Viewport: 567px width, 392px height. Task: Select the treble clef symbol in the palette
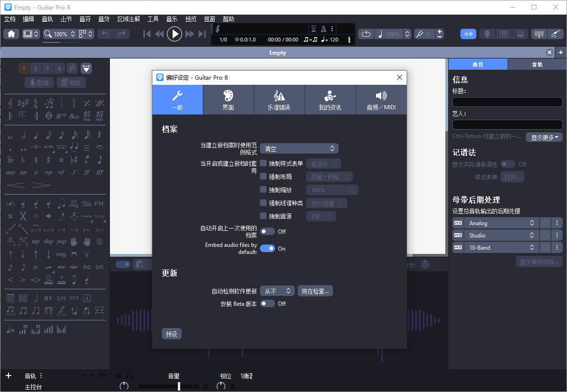10,103
